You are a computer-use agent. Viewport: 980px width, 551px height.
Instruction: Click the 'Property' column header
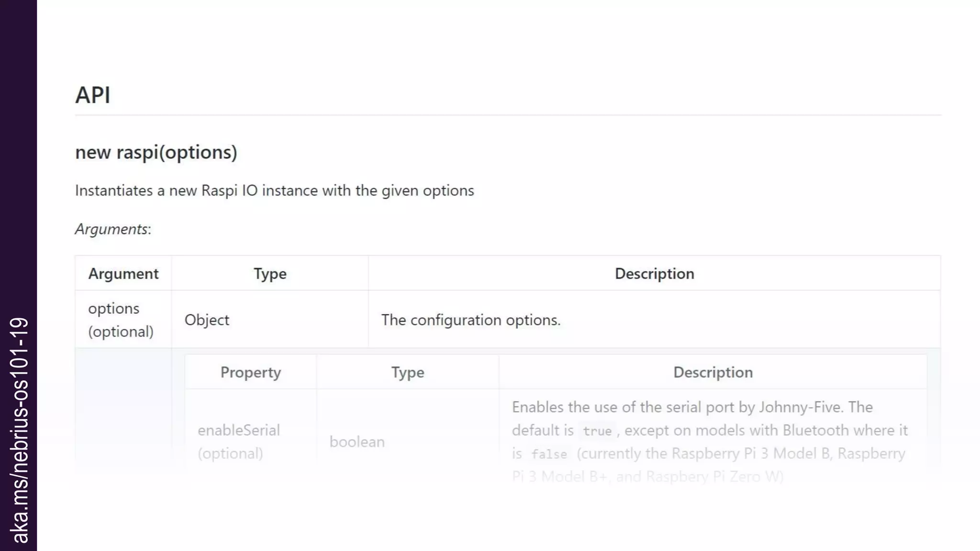(x=250, y=372)
